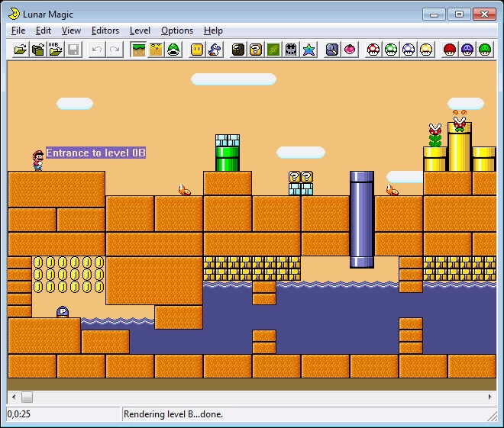Viewport: 504px width, 428px height.
Task: Select the Mario entrance sprite
Action: pyautogui.click(x=38, y=160)
